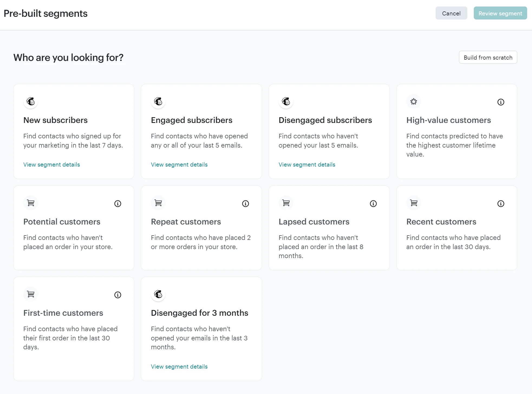This screenshot has height=394, width=532.
Task: Click the Mailchimp icon on Engaged subscribers card
Action: pos(158,102)
